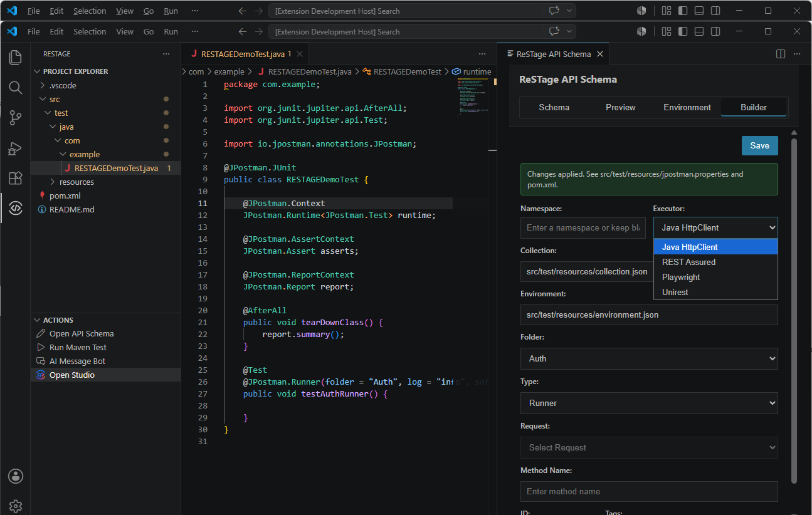
Task: Open the Explorer view in activity bar
Action: click(16, 58)
